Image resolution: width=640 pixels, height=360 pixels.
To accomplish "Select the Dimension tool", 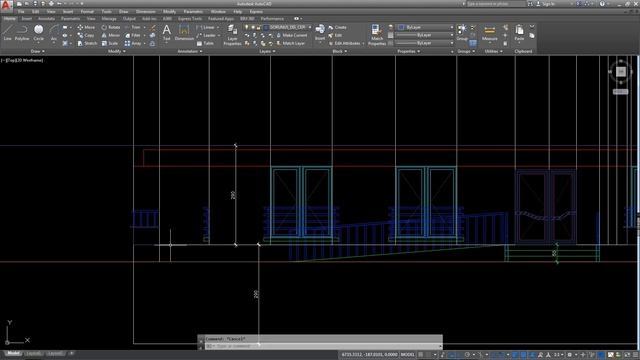I will tap(184, 33).
